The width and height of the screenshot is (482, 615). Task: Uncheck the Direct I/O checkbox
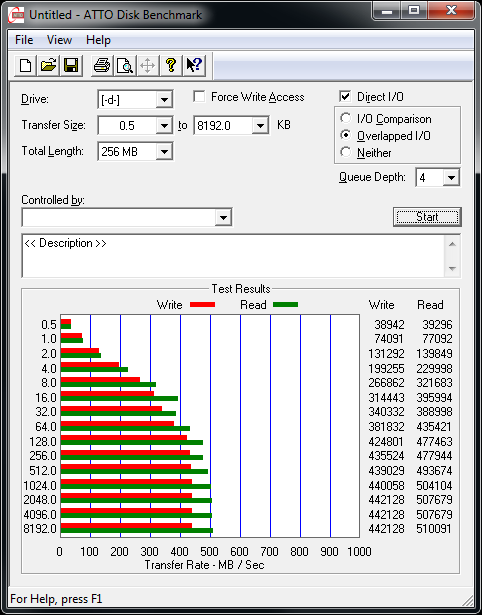(x=345, y=96)
